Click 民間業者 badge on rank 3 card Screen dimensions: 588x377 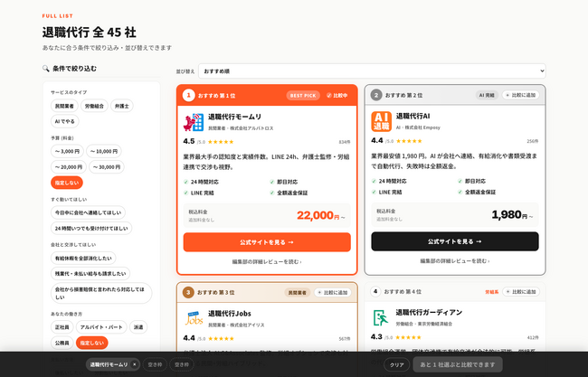(298, 292)
